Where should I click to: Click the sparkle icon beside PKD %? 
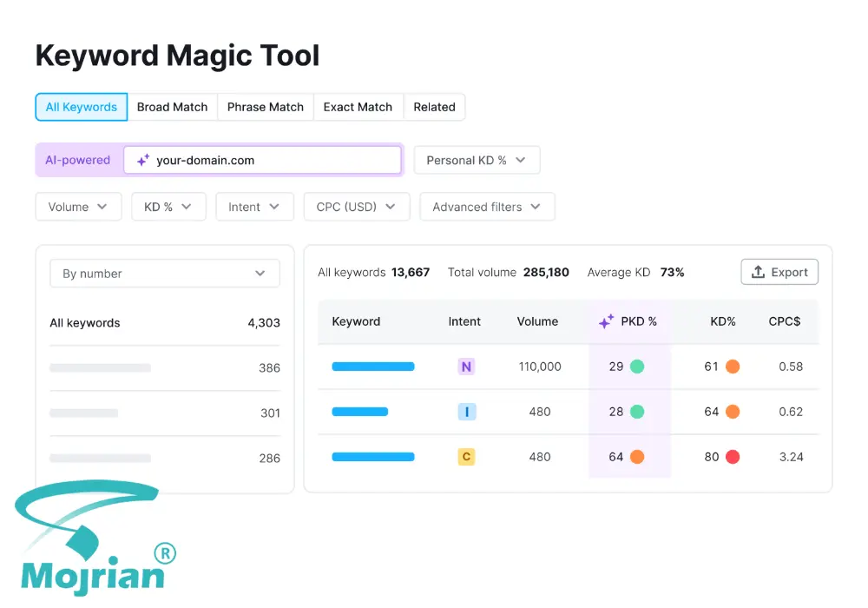606,321
